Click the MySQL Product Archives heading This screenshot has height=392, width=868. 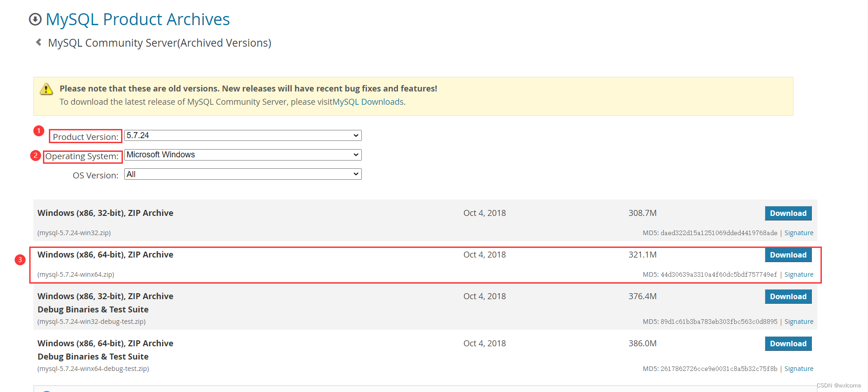click(x=138, y=19)
